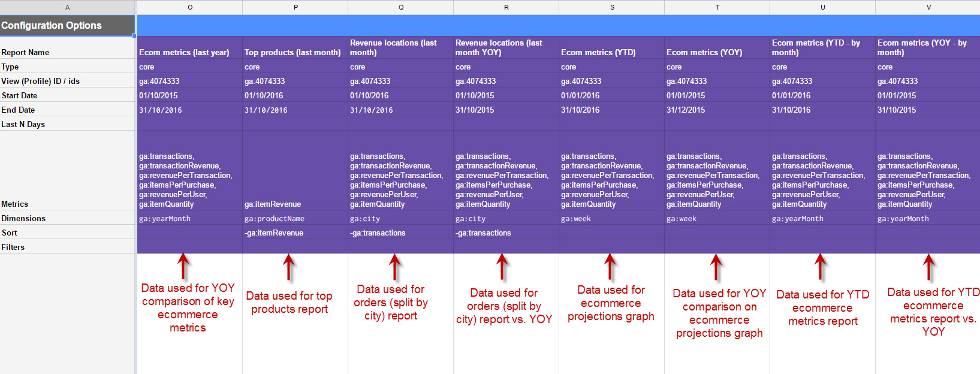
Task: Select column header P
Action: click(x=295, y=7)
